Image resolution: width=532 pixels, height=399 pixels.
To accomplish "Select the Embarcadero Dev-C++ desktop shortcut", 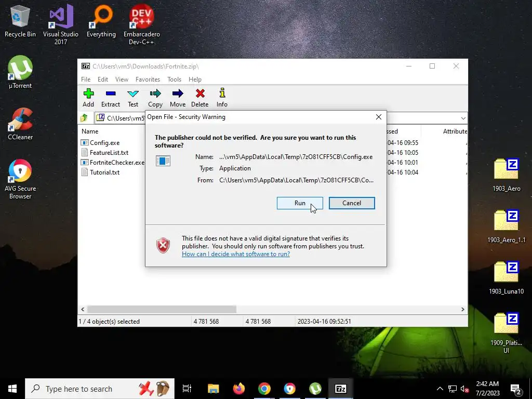I will (x=141, y=24).
